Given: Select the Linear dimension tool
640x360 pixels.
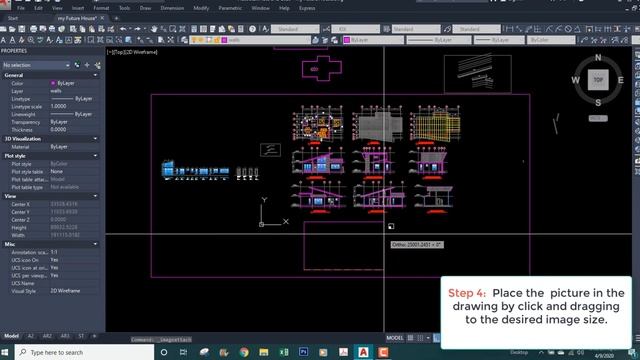Looking at the screenshot, I should click(509, 29).
